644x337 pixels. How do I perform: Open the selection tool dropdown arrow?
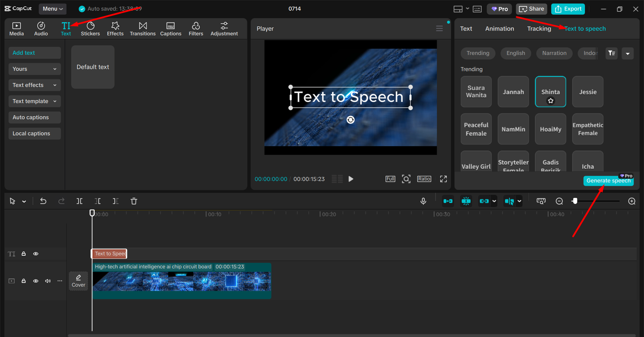pyautogui.click(x=24, y=201)
